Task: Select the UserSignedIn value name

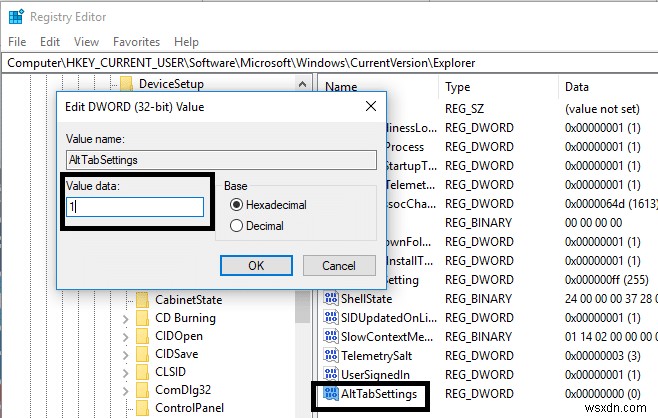Action: (x=375, y=375)
